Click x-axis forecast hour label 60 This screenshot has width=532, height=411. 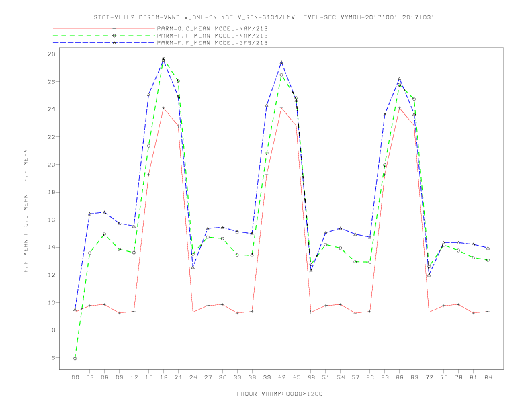point(370,377)
